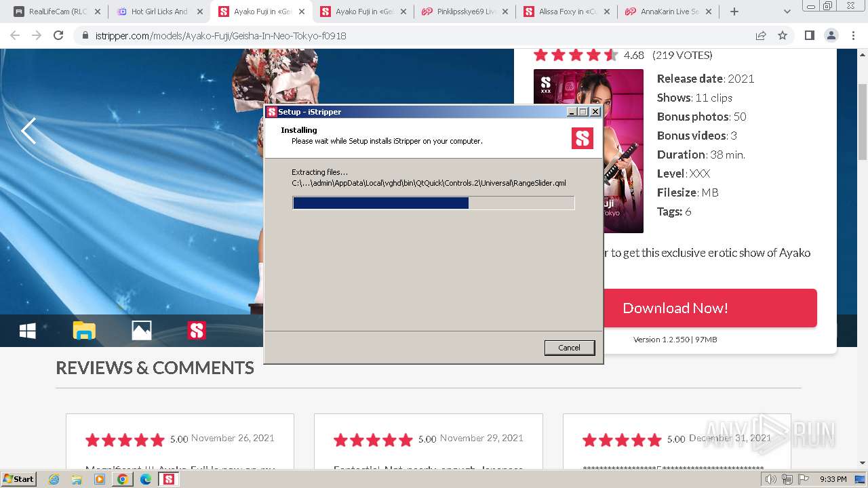Click the November 29, 2021 review date
The height and width of the screenshot is (488, 868).
tap(481, 438)
